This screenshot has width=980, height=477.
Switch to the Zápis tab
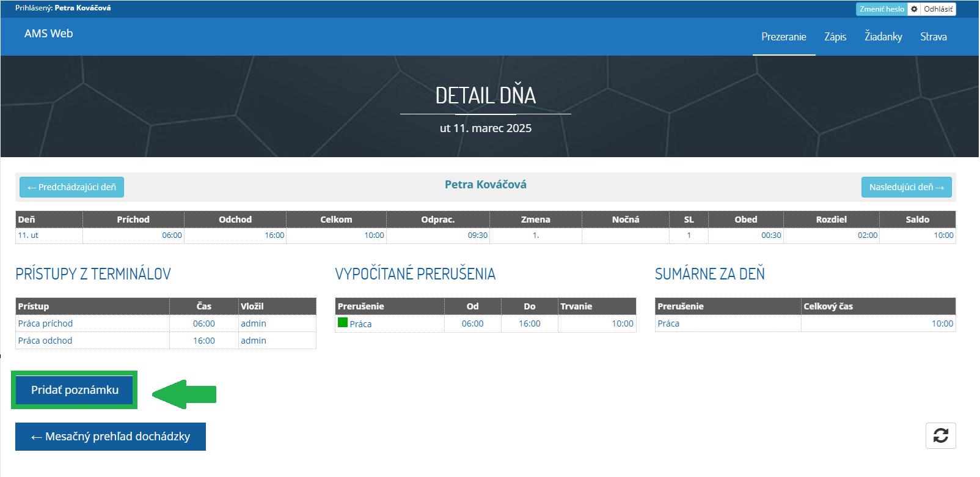pyautogui.click(x=835, y=37)
